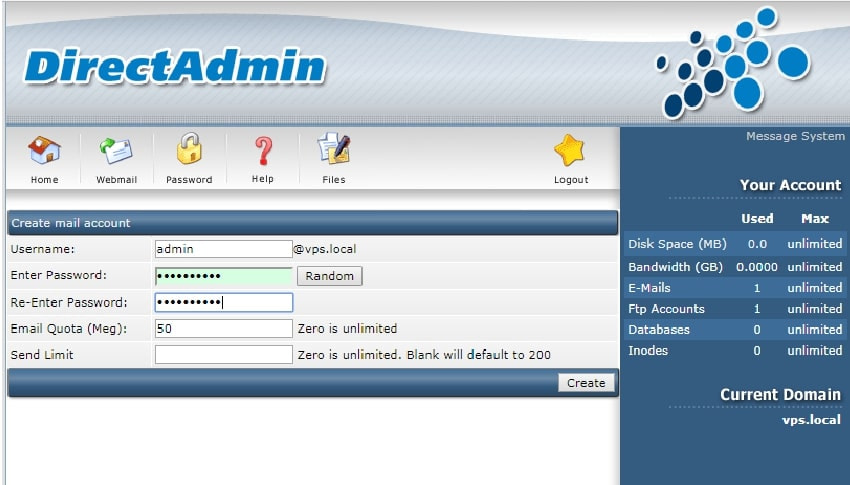Screen dimensions: 850x485
Task: Focus the Re-Enter Password field
Action: [223, 302]
